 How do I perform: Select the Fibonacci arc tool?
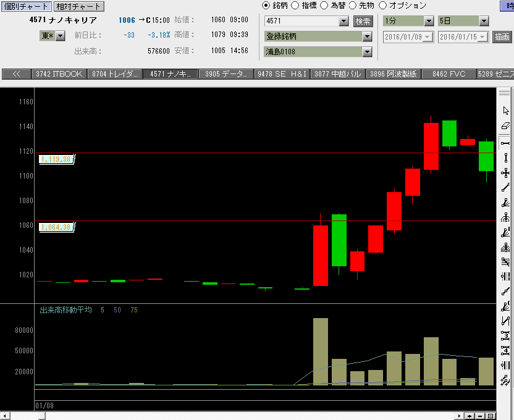[x=505, y=217]
